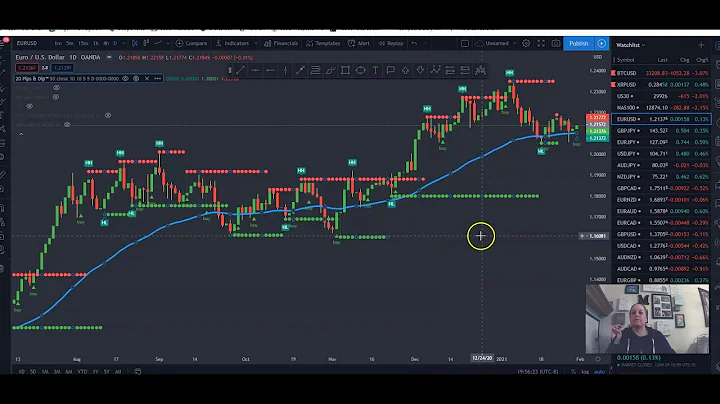
Task: Select the forecast tool in floating toolbar
Action: pyautogui.click(x=480, y=70)
